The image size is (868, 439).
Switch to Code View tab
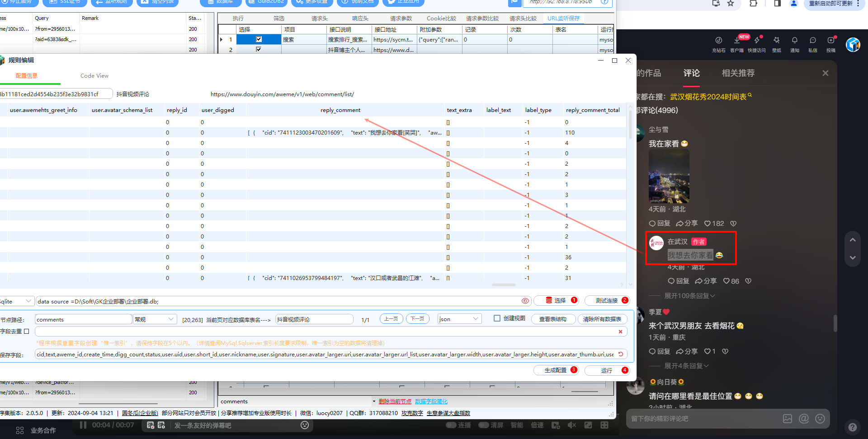94,76
